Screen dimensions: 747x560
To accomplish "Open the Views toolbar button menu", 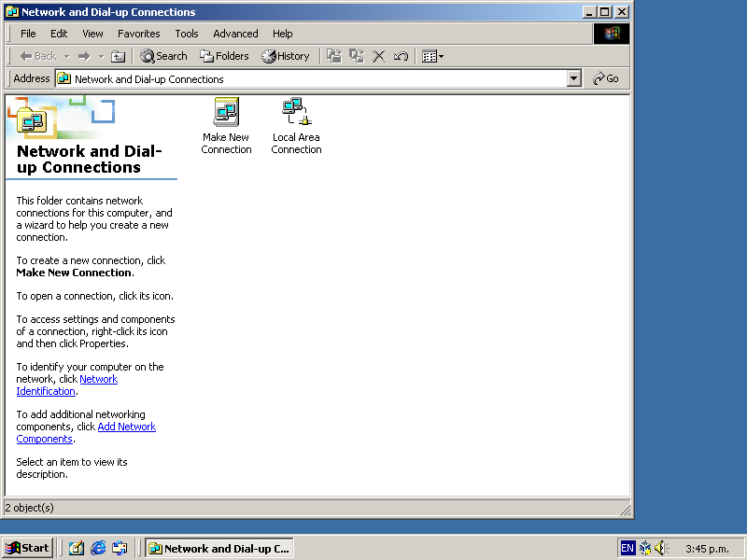I will pyautogui.click(x=432, y=56).
